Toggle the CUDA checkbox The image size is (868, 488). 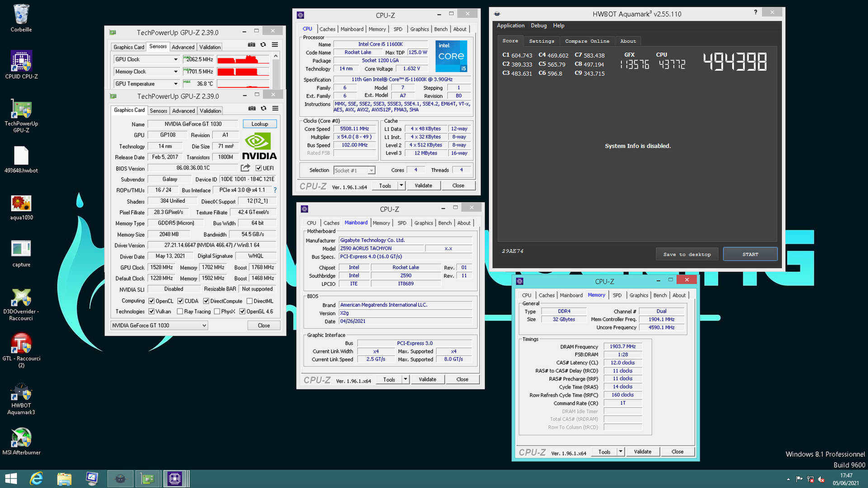point(180,301)
